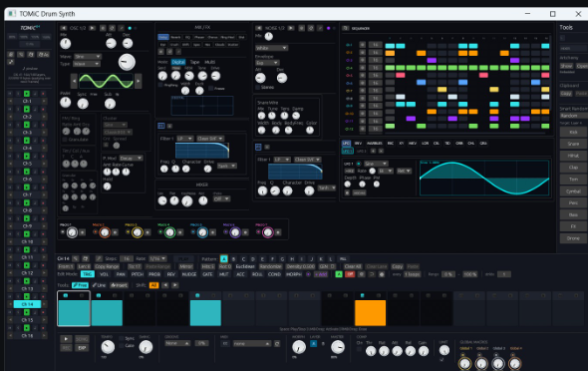The width and height of the screenshot is (588, 371).
Task: Click the orange step pad in step editor
Action: (370, 312)
